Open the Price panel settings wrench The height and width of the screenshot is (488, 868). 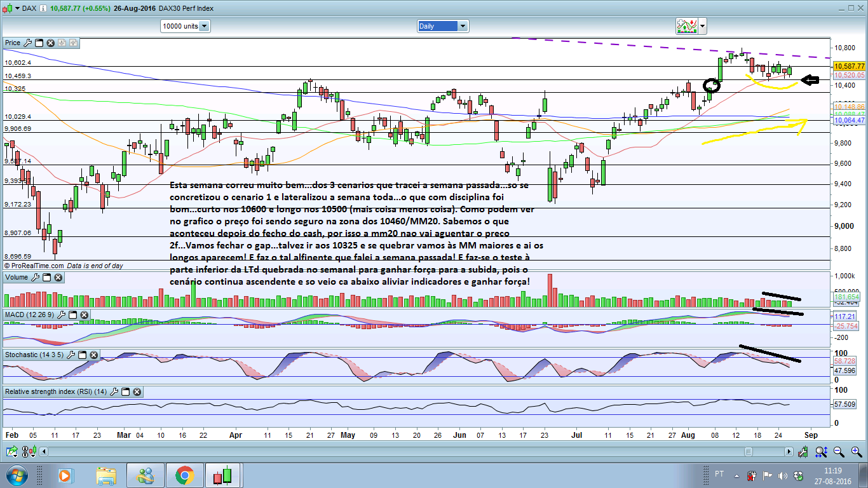27,43
